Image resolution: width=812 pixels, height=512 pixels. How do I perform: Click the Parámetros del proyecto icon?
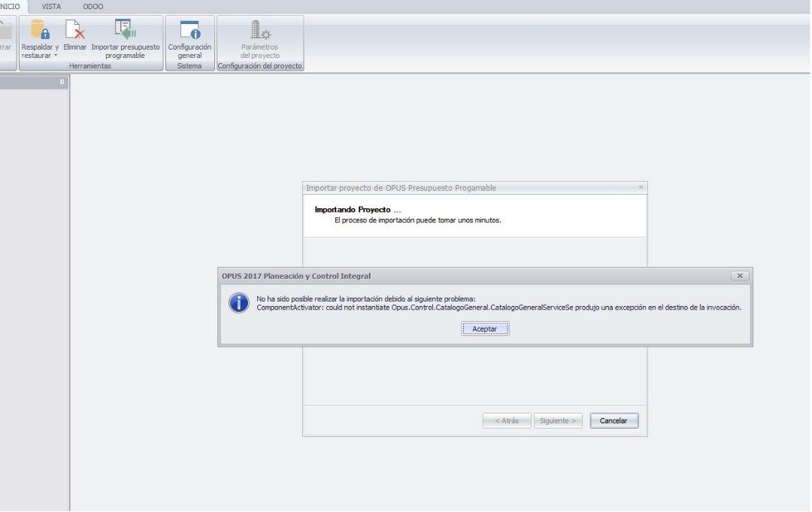pyautogui.click(x=260, y=30)
